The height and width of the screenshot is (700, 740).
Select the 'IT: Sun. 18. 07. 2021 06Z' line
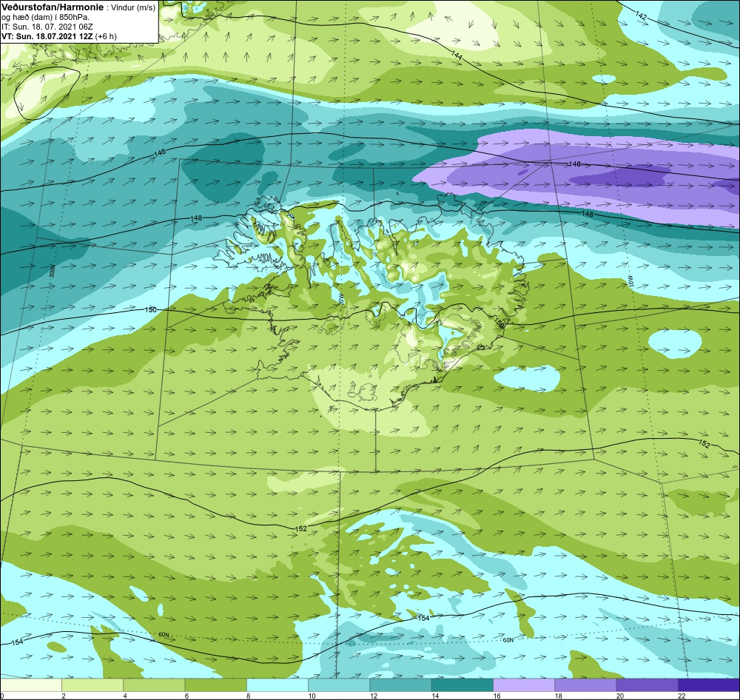tap(48, 27)
